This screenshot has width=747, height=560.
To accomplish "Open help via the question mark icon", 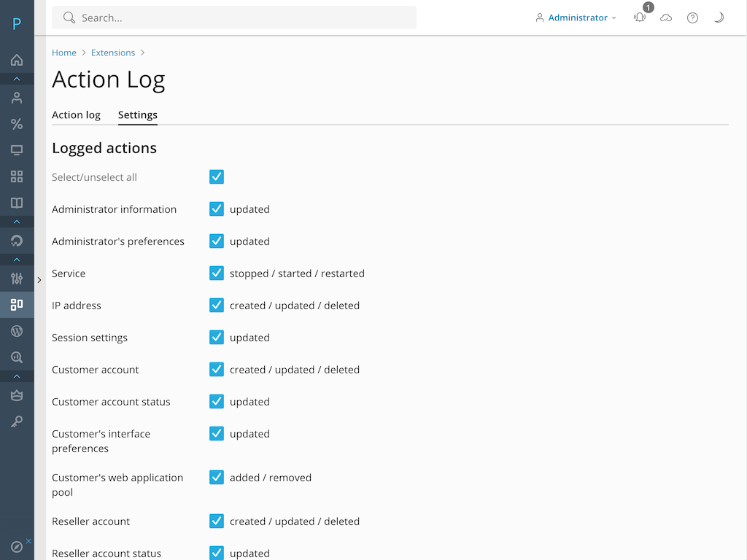I will (x=692, y=17).
